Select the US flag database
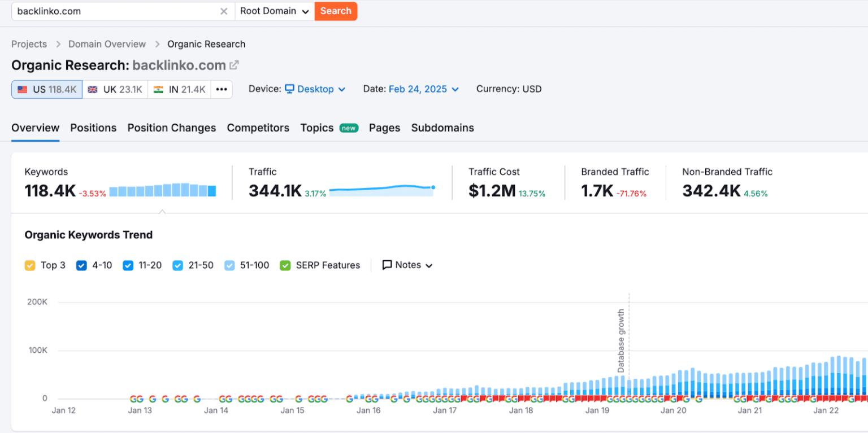Screen dimensions: 868x433 point(22,89)
